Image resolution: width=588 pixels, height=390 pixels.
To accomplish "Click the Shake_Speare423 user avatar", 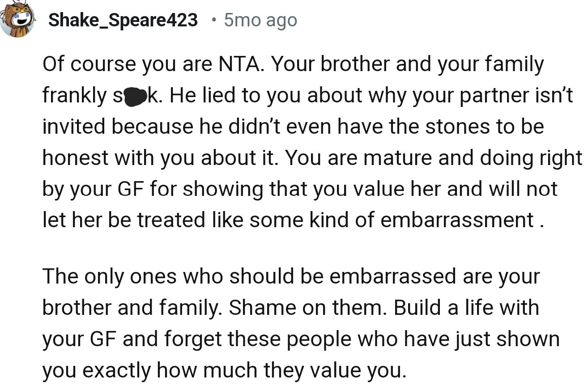I will click(17, 19).
